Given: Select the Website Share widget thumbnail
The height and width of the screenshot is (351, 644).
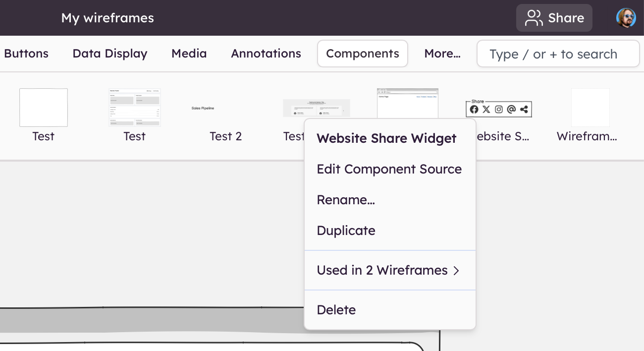Looking at the screenshot, I should coord(498,109).
